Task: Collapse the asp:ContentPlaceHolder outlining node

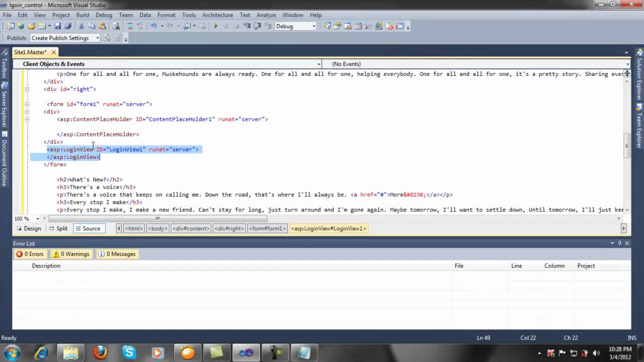Action: point(27,119)
